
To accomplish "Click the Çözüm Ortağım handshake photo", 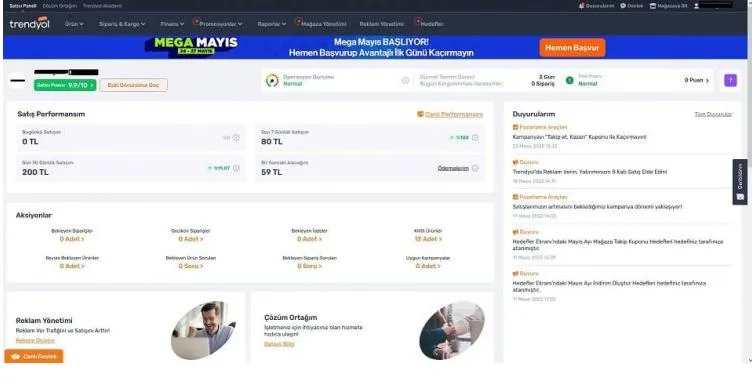I will 452,330.
